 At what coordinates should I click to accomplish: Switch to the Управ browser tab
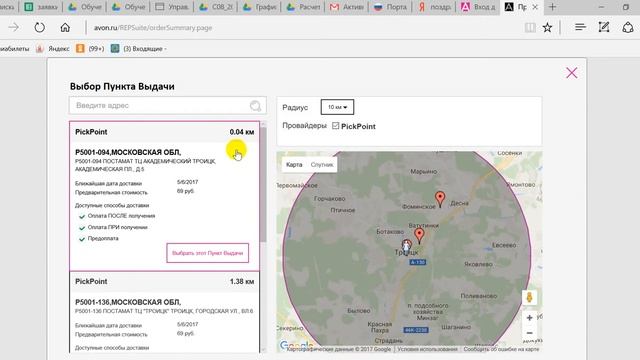(171, 7)
